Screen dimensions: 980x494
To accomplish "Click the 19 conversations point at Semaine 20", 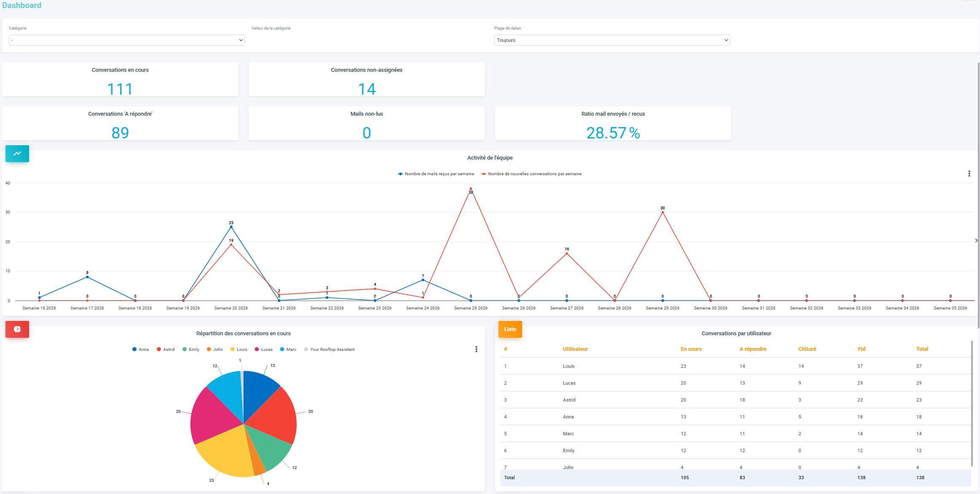I will tap(231, 244).
